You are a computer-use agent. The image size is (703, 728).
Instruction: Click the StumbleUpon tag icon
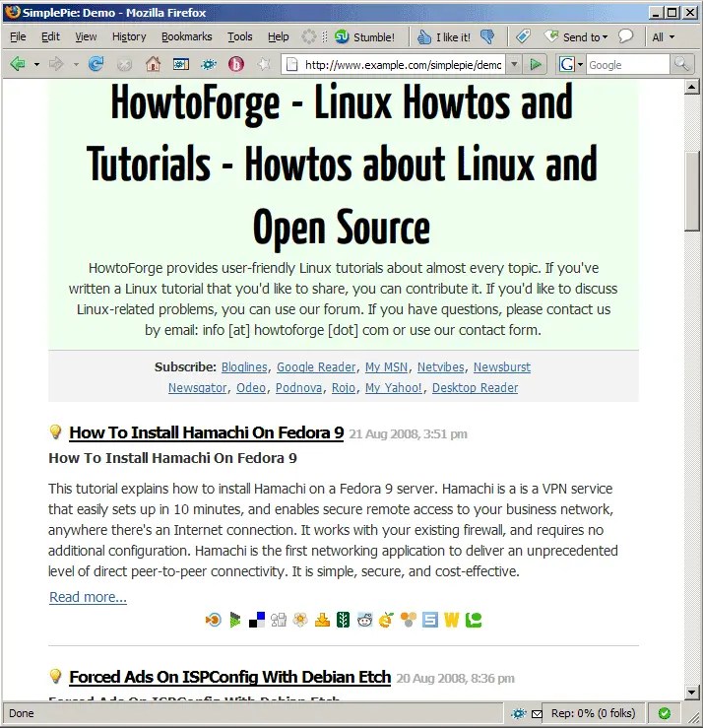click(523, 36)
